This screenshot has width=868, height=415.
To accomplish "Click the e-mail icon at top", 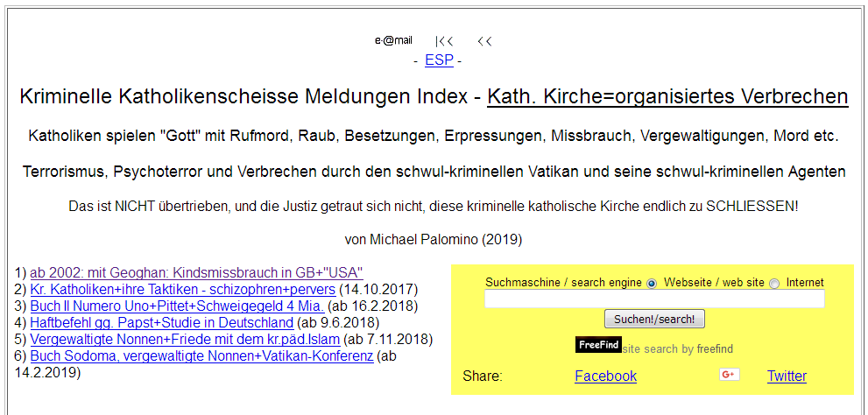I will (393, 40).
